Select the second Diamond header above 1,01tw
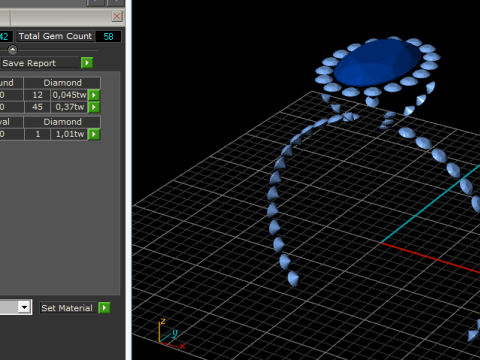The width and height of the screenshot is (480, 360). coord(62,122)
